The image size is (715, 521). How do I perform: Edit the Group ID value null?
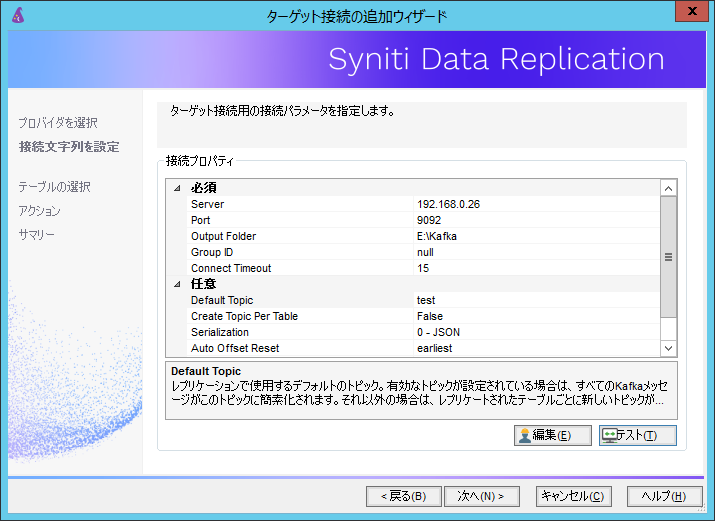click(536, 252)
